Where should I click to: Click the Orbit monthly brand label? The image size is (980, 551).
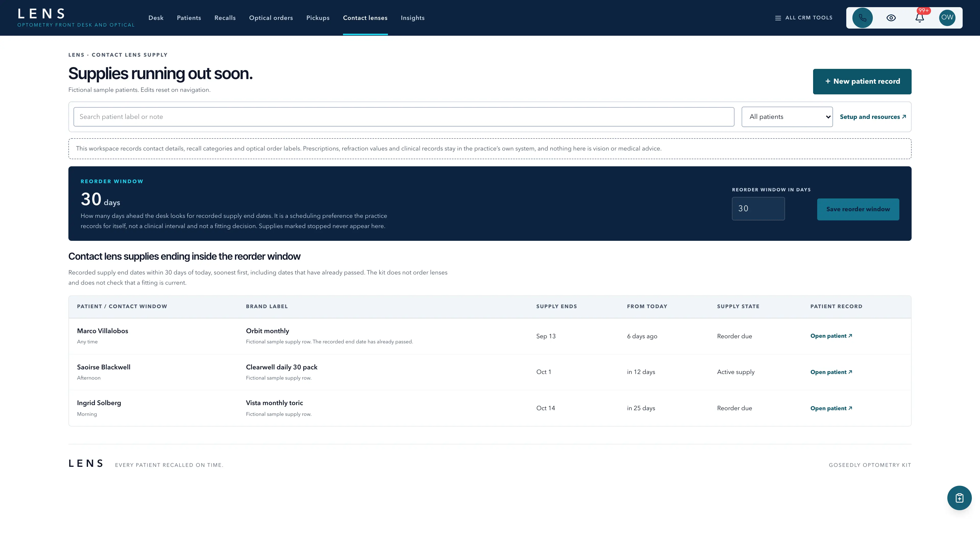click(x=267, y=331)
